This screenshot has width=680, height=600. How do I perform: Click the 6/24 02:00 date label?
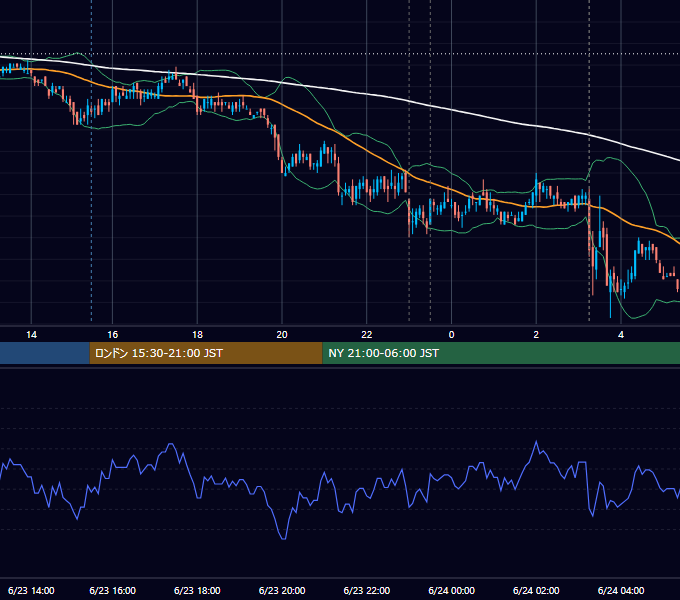tap(536, 590)
